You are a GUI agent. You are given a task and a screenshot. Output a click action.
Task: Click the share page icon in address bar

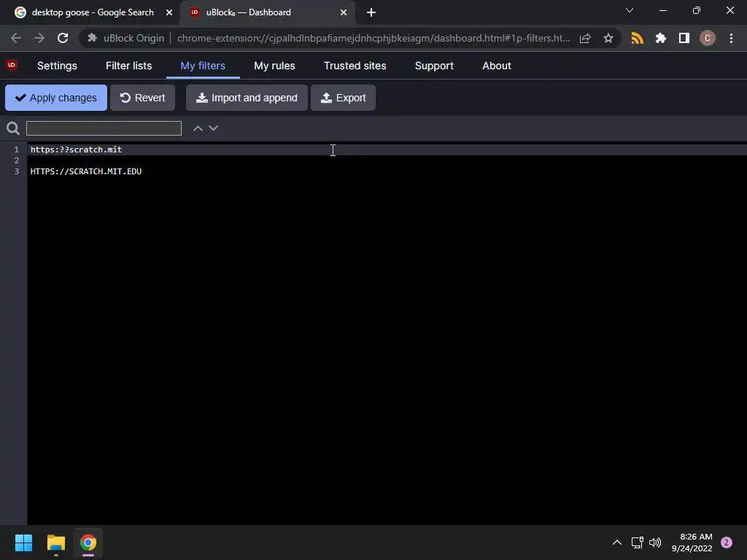click(585, 38)
